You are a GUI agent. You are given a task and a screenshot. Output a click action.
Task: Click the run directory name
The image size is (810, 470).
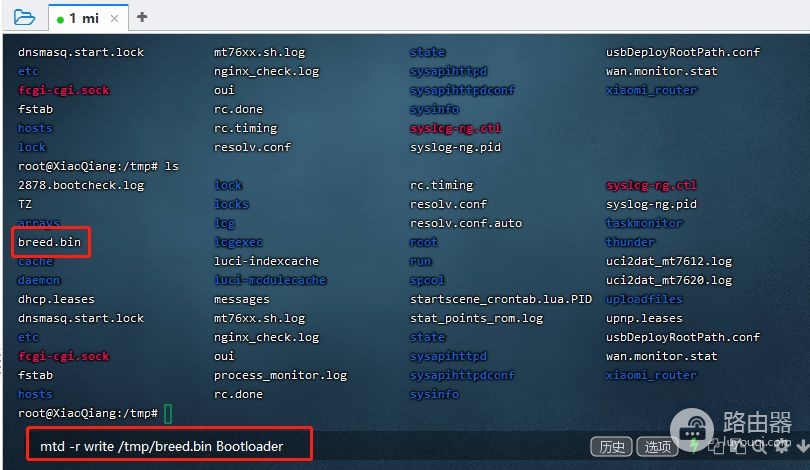(420, 261)
